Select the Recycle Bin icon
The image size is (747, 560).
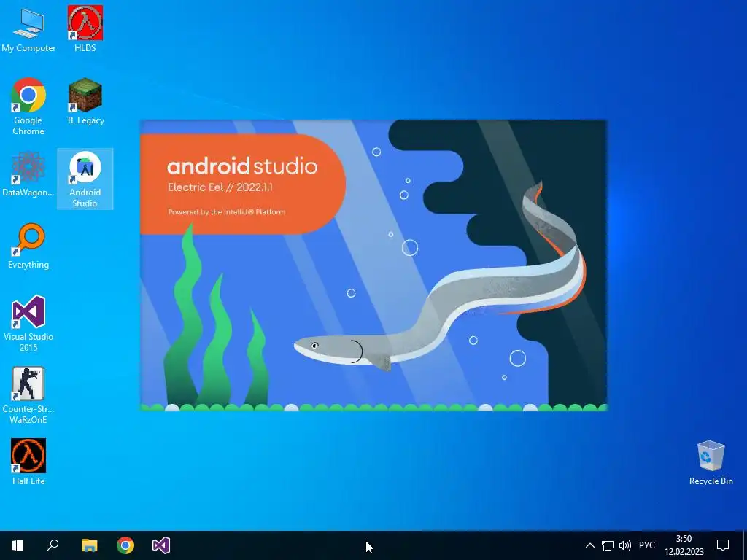point(711,462)
